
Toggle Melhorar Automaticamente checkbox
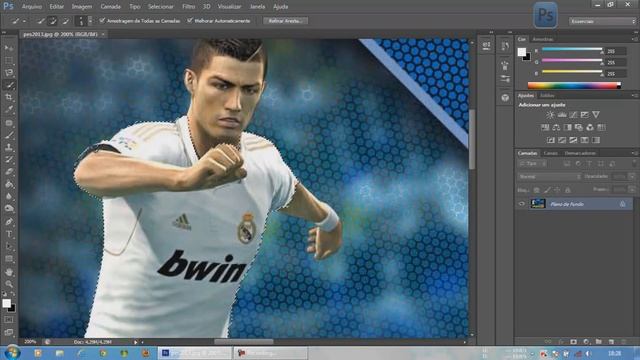click(x=190, y=20)
